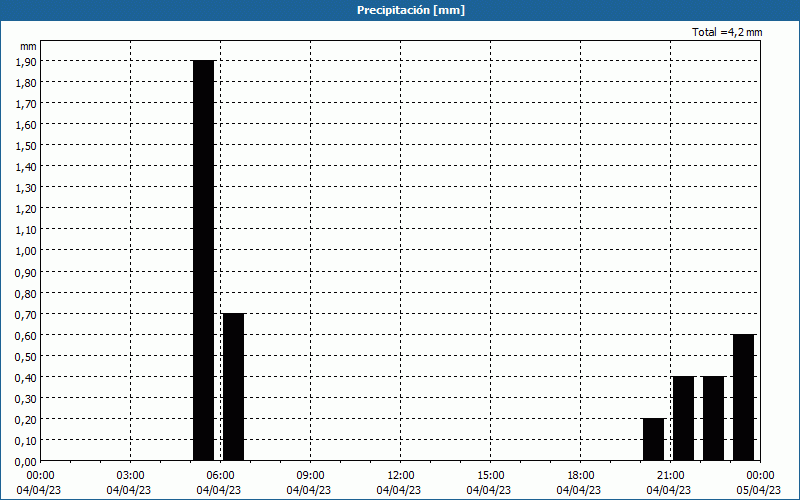800x500 pixels.
Task: Select the 05/04/23 date label
Action: tap(759, 490)
